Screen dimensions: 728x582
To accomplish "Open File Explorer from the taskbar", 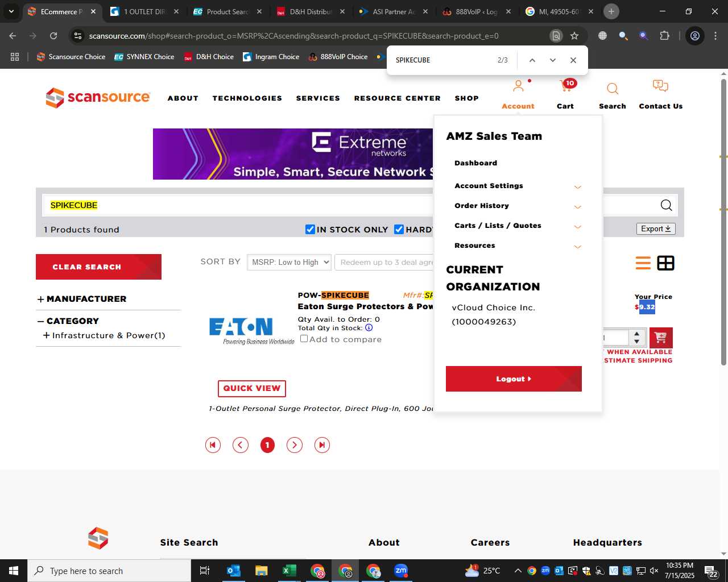I will [261, 571].
